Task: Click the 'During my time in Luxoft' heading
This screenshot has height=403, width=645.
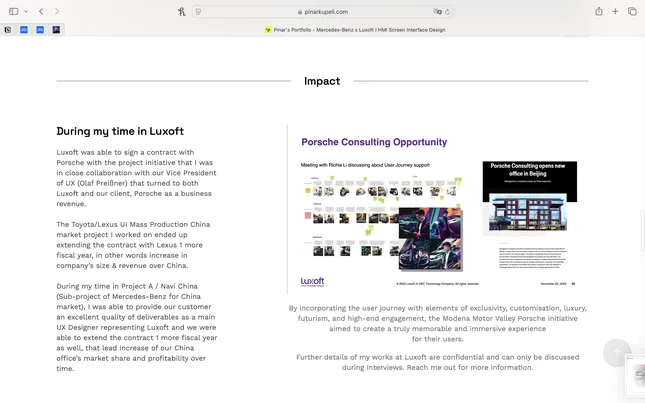Action: [x=120, y=131]
